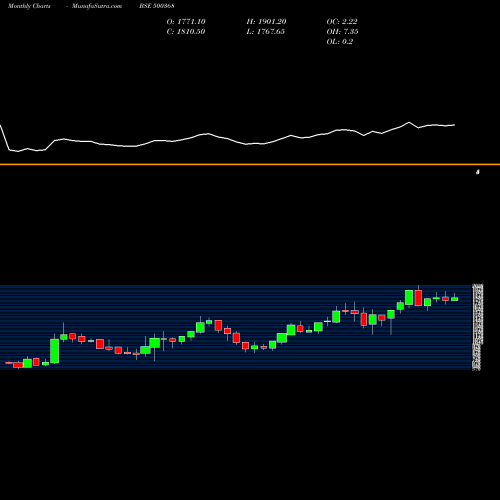Select the close value 'C: 1810.50'
Viewport: 500px width, 500px height.
point(186,32)
